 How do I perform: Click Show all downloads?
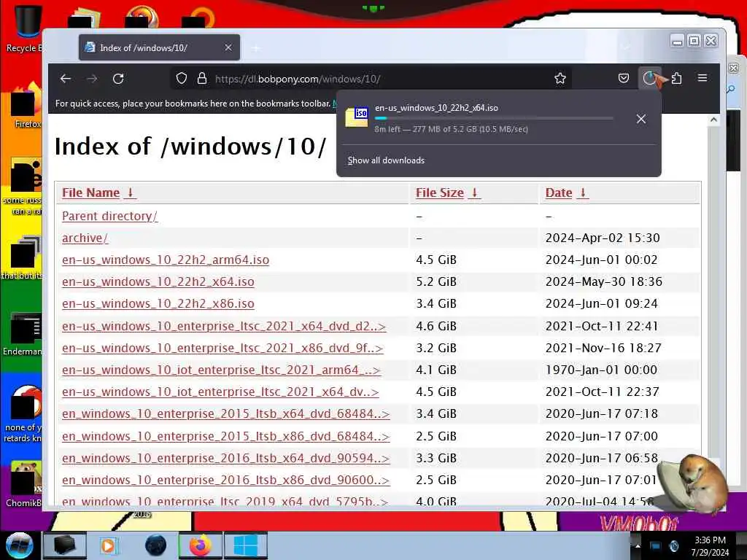(x=386, y=160)
